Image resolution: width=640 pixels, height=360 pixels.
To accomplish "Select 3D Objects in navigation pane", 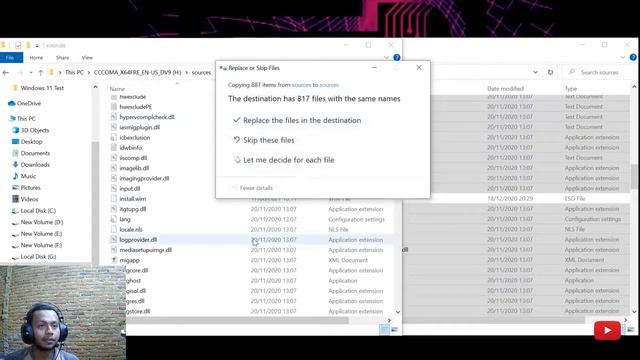I will tap(31, 130).
